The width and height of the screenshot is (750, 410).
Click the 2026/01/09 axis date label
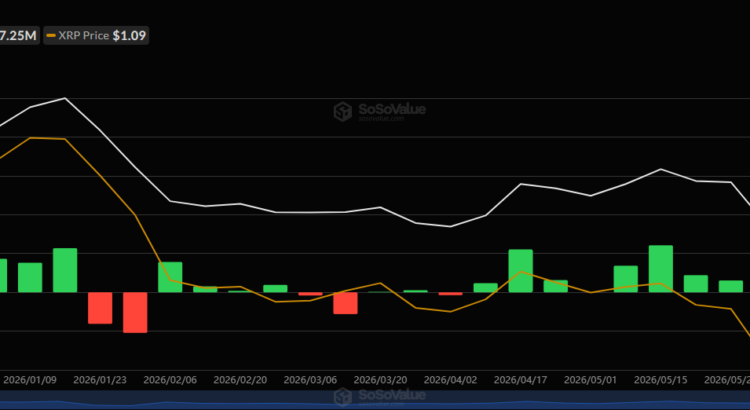30,380
